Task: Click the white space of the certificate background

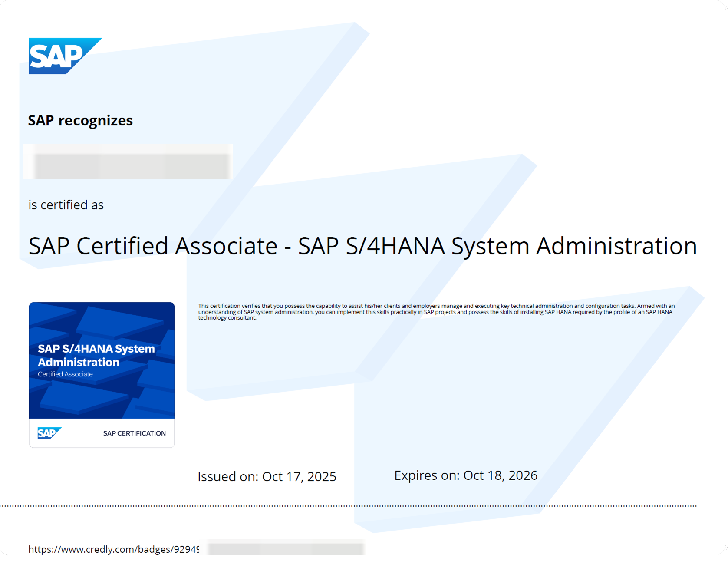Action: (x=629, y=109)
